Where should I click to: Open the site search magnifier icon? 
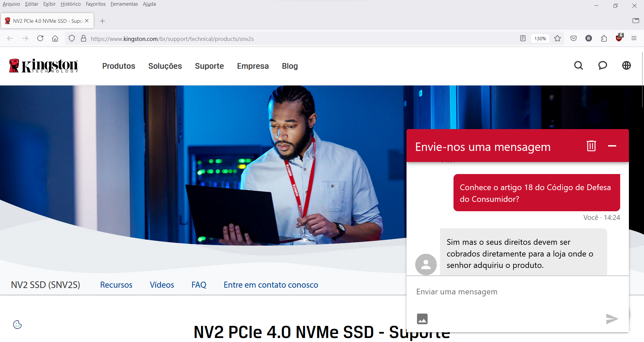pos(579,65)
